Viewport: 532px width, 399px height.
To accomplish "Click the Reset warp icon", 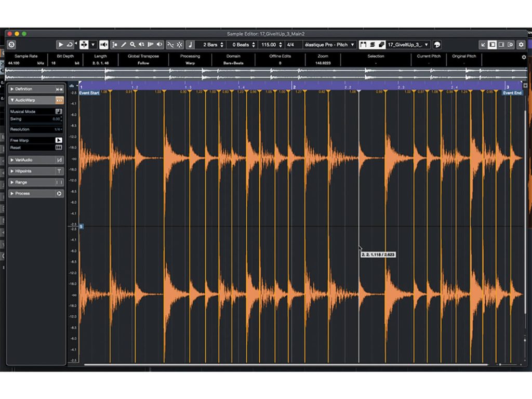I will point(59,148).
